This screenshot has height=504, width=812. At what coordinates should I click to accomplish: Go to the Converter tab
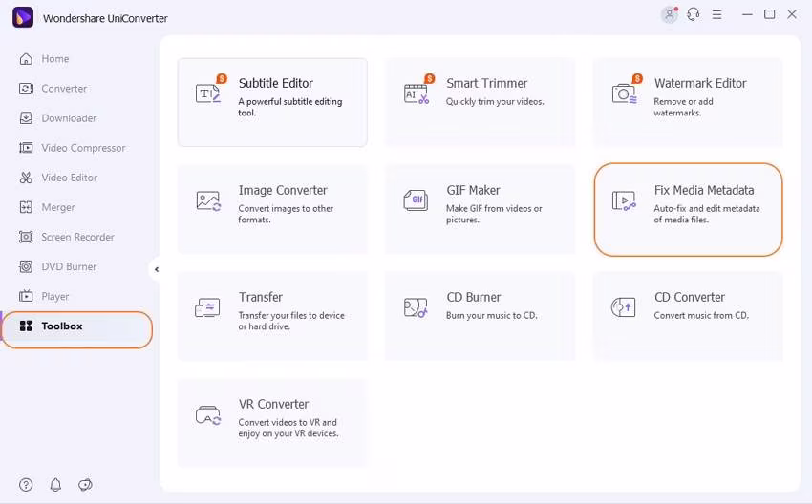(x=64, y=89)
